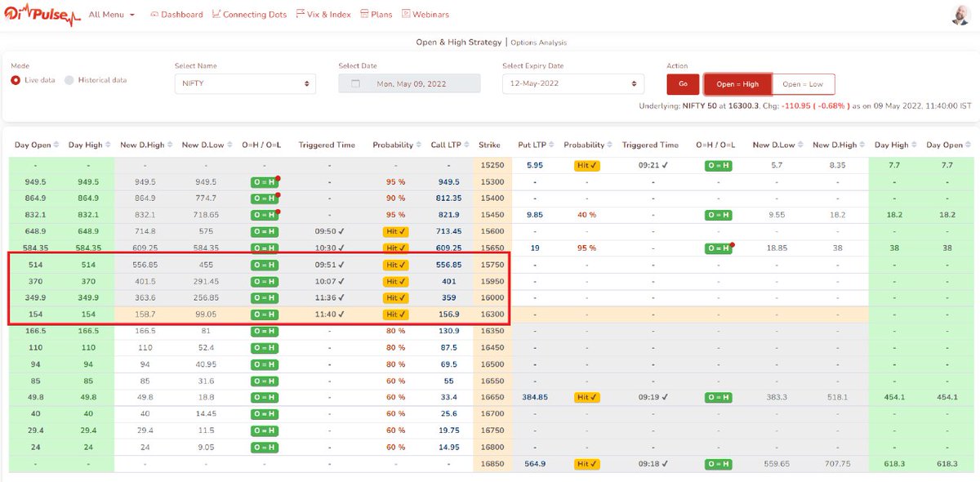The height and width of the screenshot is (482, 980).
Task: Click strike value 16300
Action: tap(492, 314)
